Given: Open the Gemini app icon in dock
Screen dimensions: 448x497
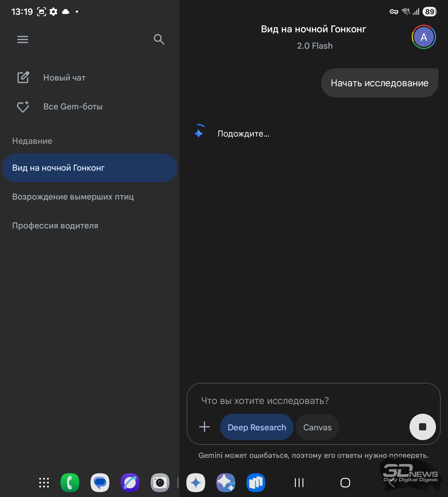Looking at the screenshot, I should [x=196, y=482].
